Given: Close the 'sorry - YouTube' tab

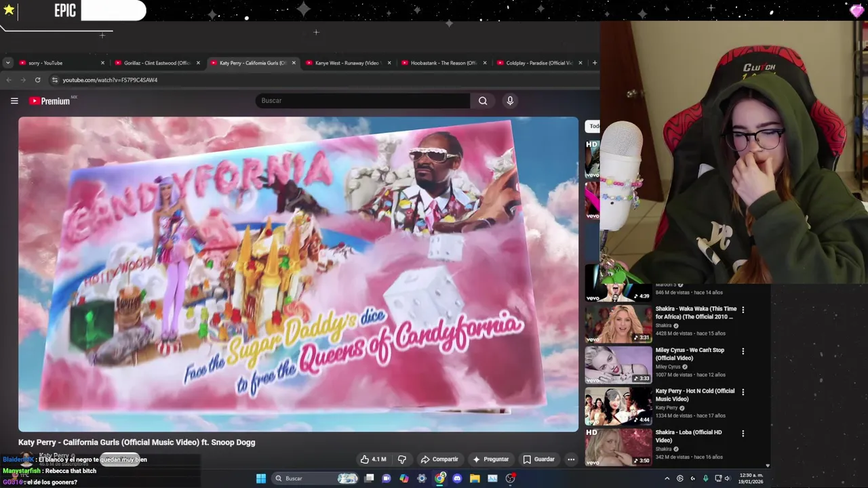Looking at the screenshot, I should [x=103, y=62].
